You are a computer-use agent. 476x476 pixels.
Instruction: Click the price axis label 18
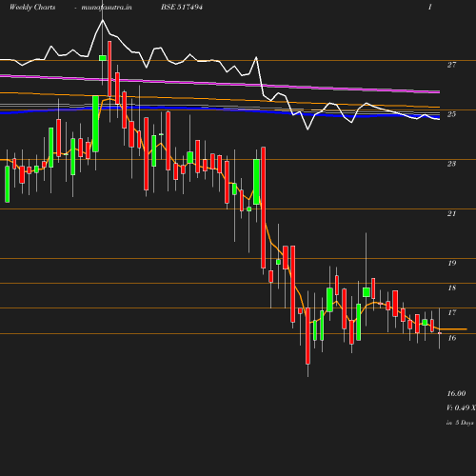452,288
